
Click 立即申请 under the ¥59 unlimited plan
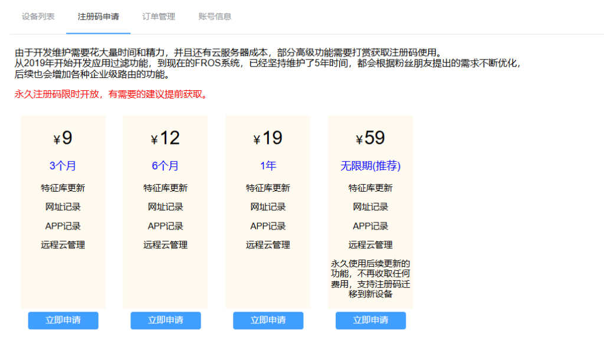click(x=370, y=320)
